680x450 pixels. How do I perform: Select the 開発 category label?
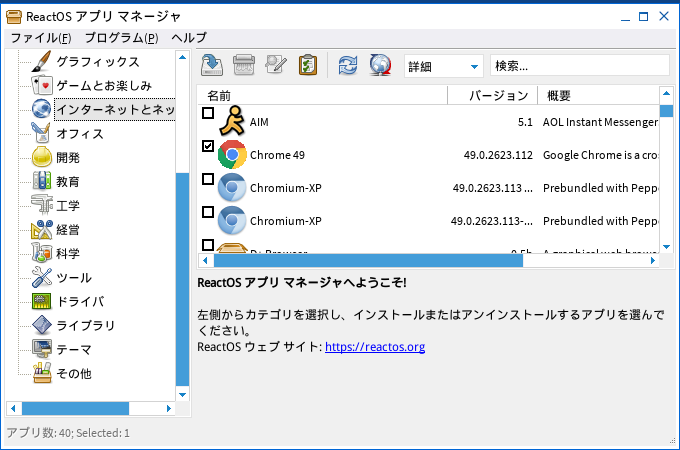point(68,157)
